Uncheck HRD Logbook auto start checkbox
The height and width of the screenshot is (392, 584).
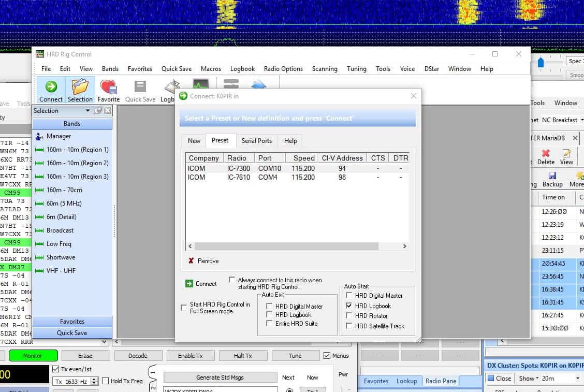[349, 306]
